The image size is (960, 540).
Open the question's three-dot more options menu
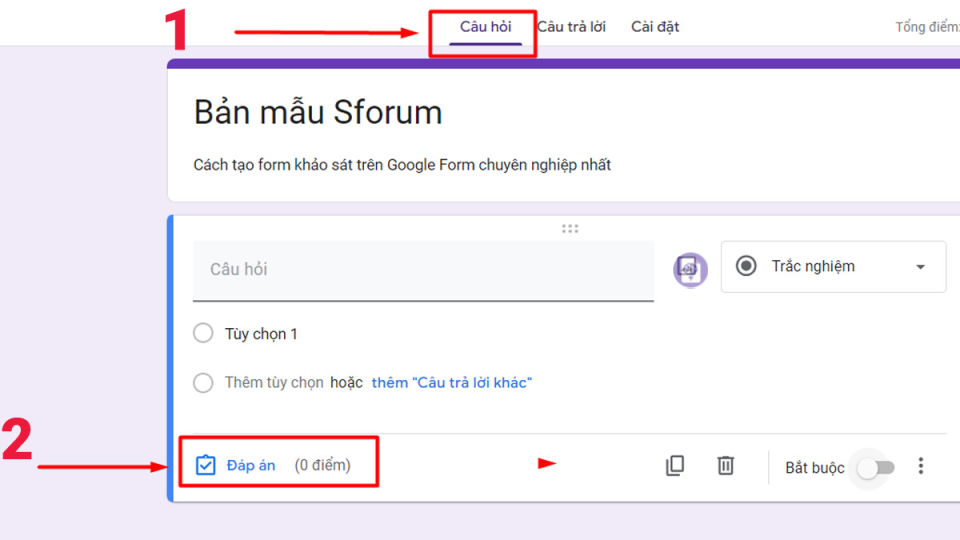pyautogui.click(x=921, y=467)
